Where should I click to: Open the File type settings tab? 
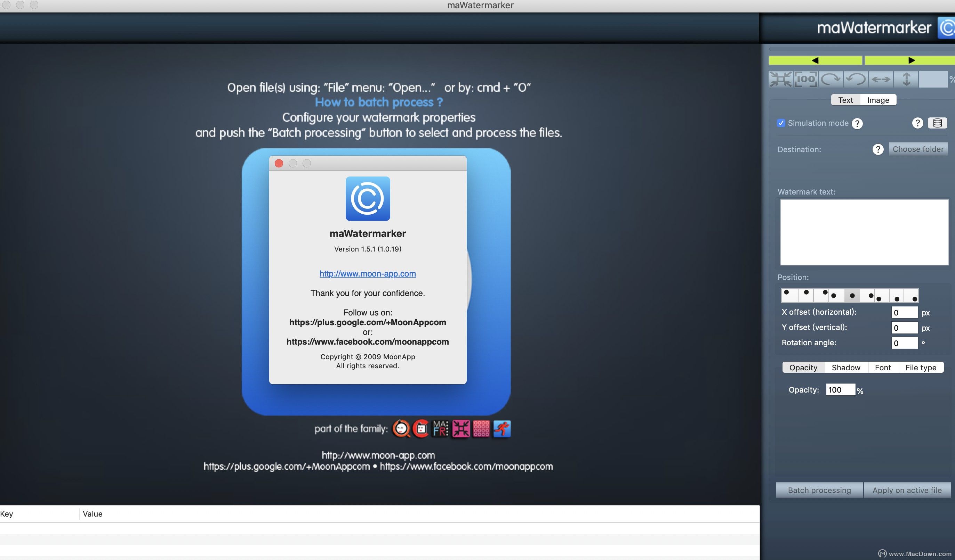921,367
